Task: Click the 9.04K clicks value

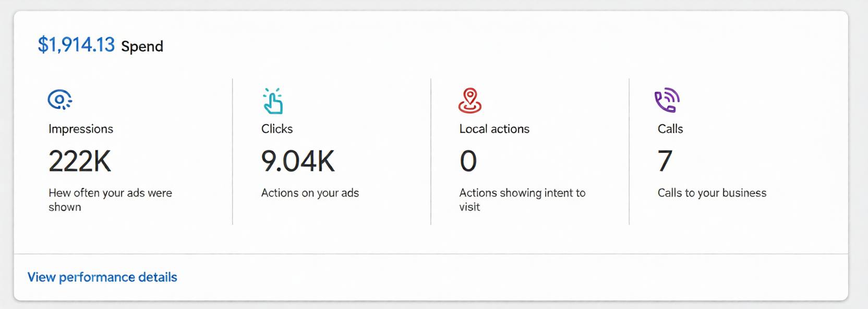Action: 297,161
